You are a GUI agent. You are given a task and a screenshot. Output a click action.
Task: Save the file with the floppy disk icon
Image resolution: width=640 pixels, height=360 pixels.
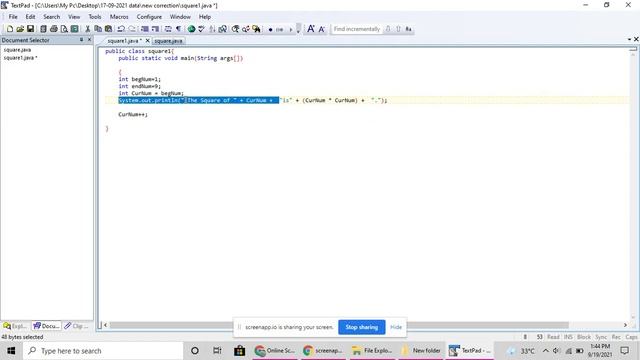[30, 29]
